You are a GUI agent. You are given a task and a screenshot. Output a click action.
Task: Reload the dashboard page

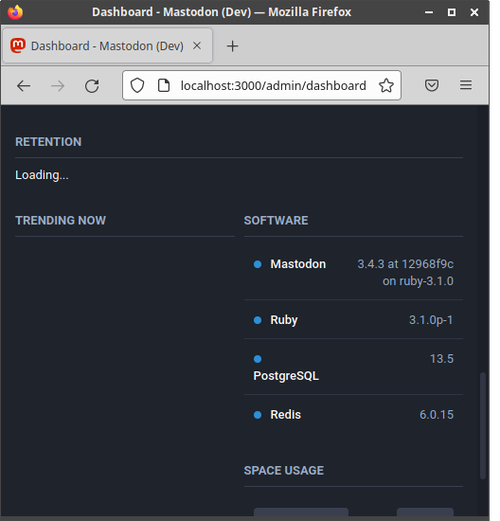92,86
